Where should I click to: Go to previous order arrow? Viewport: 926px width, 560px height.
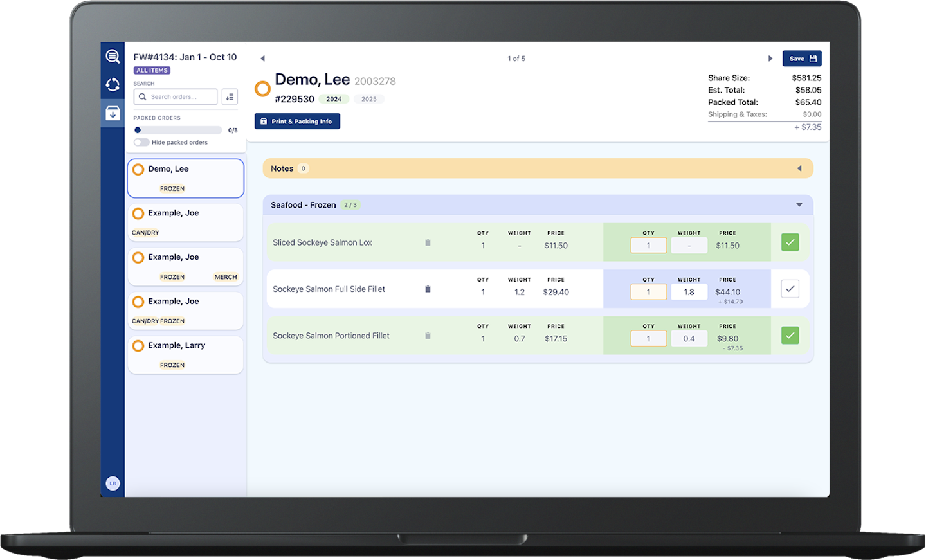(x=262, y=59)
